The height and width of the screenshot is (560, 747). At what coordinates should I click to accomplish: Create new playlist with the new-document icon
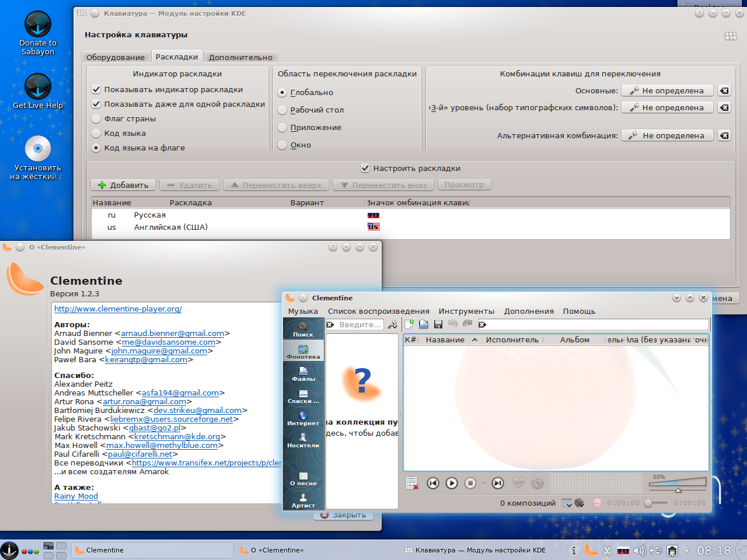tap(410, 324)
